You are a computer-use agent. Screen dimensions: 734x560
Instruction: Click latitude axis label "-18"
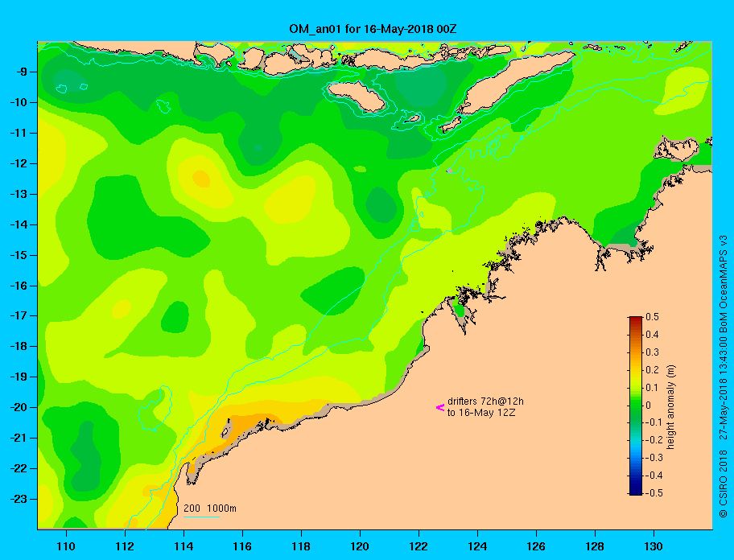(x=19, y=346)
